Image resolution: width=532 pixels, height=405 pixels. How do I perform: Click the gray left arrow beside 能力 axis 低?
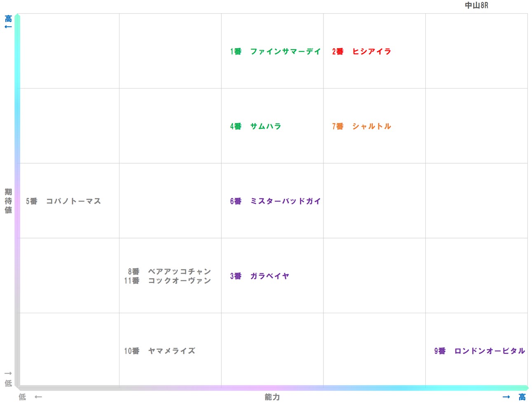pos(38,397)
